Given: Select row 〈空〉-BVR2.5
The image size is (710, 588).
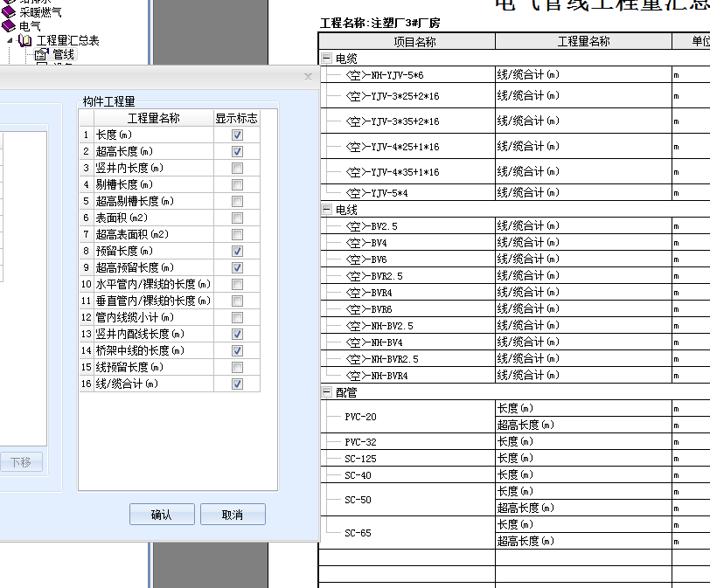Looking at the screenshot, I should (x=374, y=276).
